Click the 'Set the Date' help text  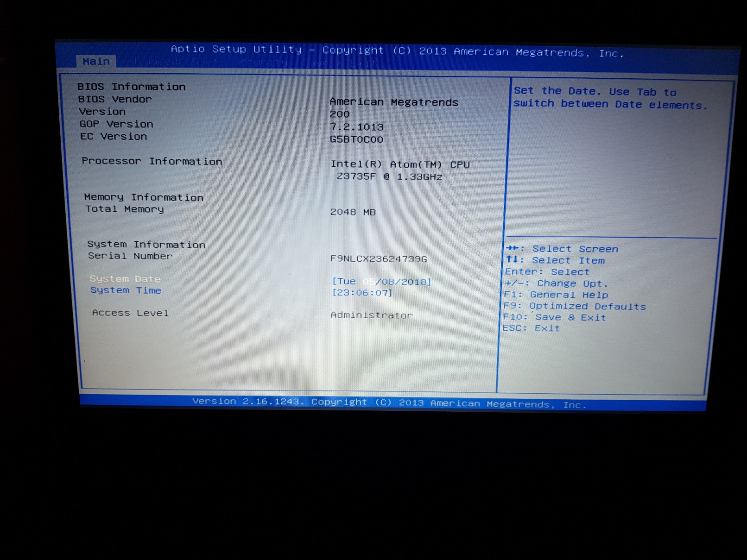[611, 98]
